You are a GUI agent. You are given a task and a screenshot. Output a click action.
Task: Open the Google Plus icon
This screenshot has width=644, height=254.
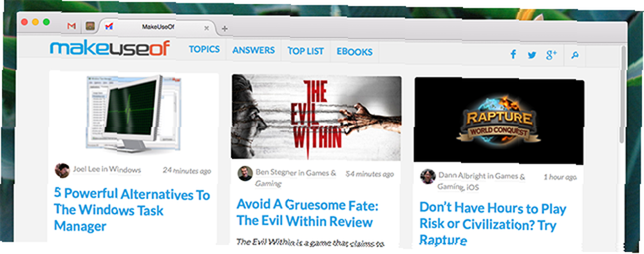(551, 55)
